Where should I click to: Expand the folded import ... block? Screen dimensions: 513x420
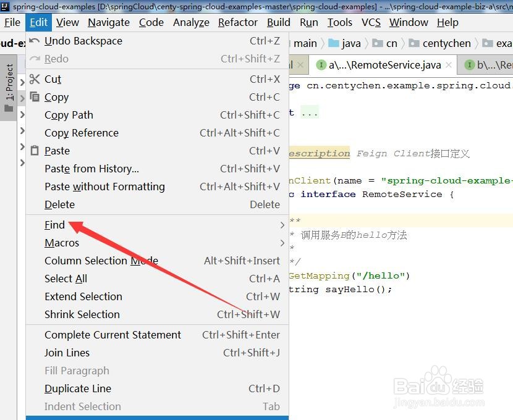pyautogui.click(x=309, y=113)
